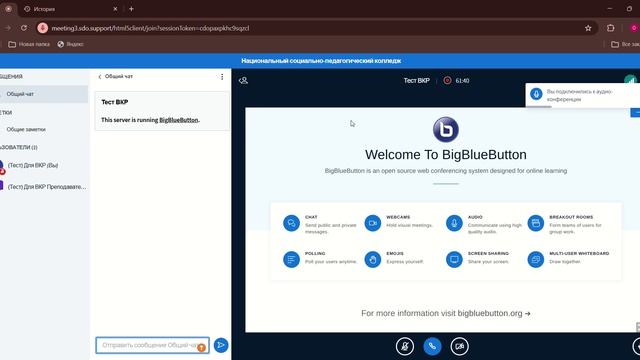The width and height of the screenshot is (640, 360).
Task: Switch to the История tab
Action: tap(69, 9)
